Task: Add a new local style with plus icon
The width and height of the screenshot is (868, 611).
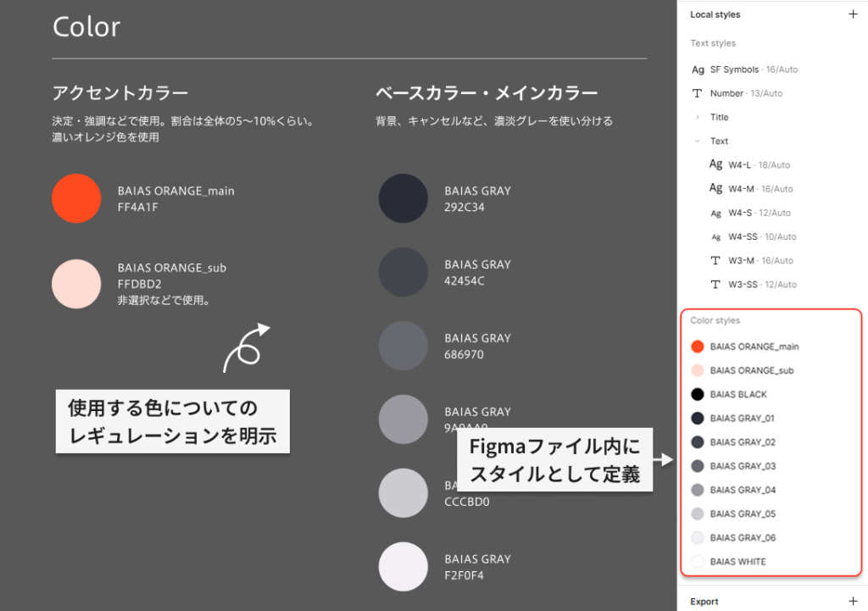Action: pos(853,14)
